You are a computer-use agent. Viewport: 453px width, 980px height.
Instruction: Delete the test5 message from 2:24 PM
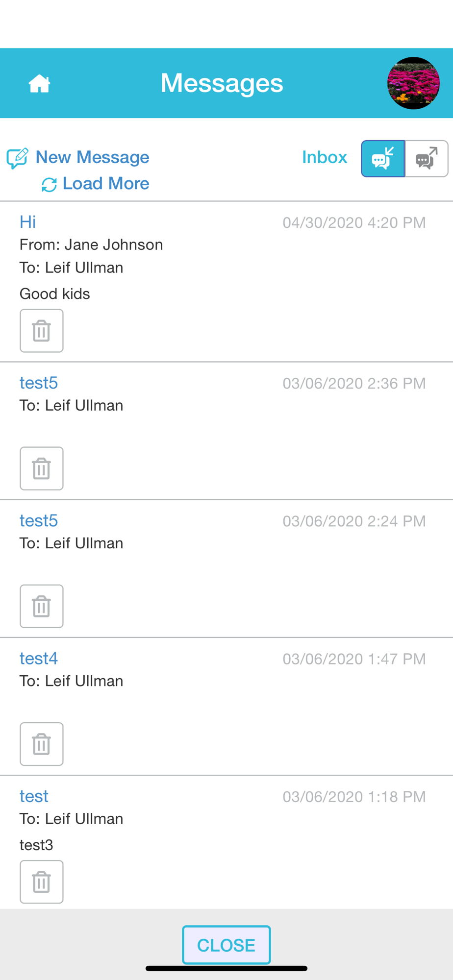(42, 606)
